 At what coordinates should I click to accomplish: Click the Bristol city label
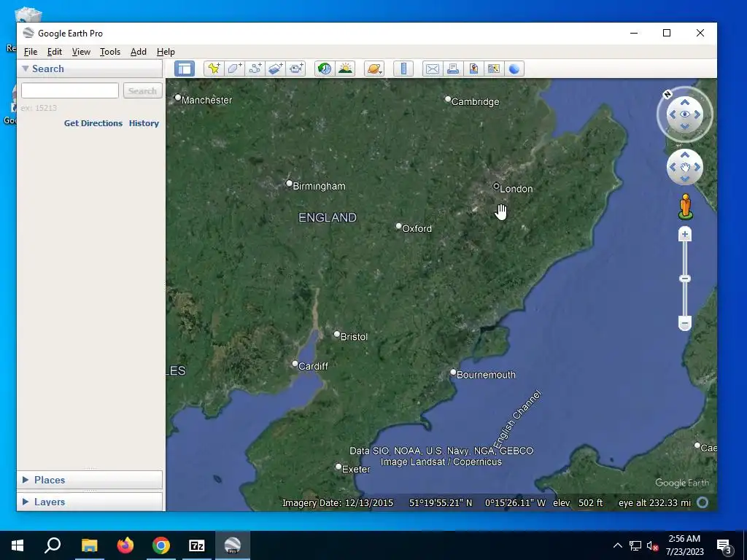[354, 337]
